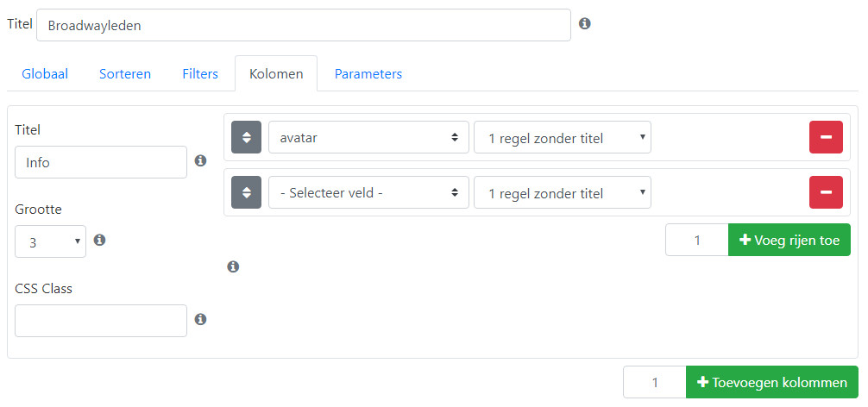Open the '1 regel zonder titel' dropdown in the avatar row
This screenshot has height=407, width=868.
(x=563, y=137)
